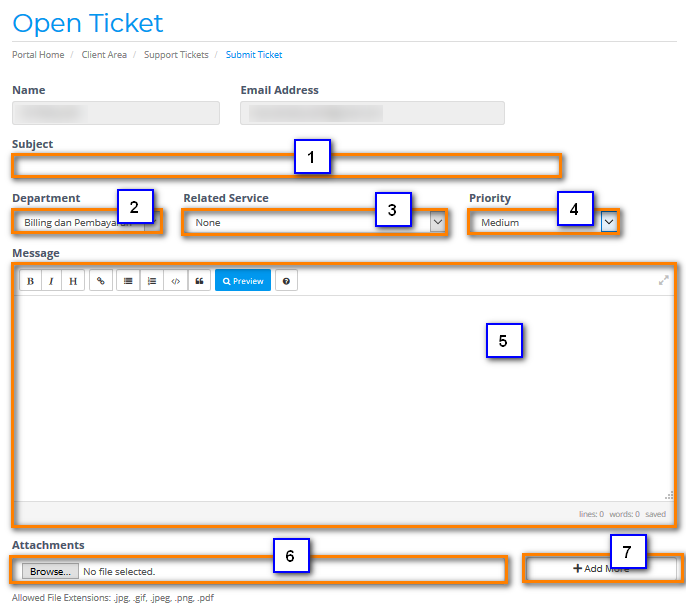The width and height of the screenshot is (686, 613).
Task: Expand the Related Service dropdown
Action: coord(314,222)
